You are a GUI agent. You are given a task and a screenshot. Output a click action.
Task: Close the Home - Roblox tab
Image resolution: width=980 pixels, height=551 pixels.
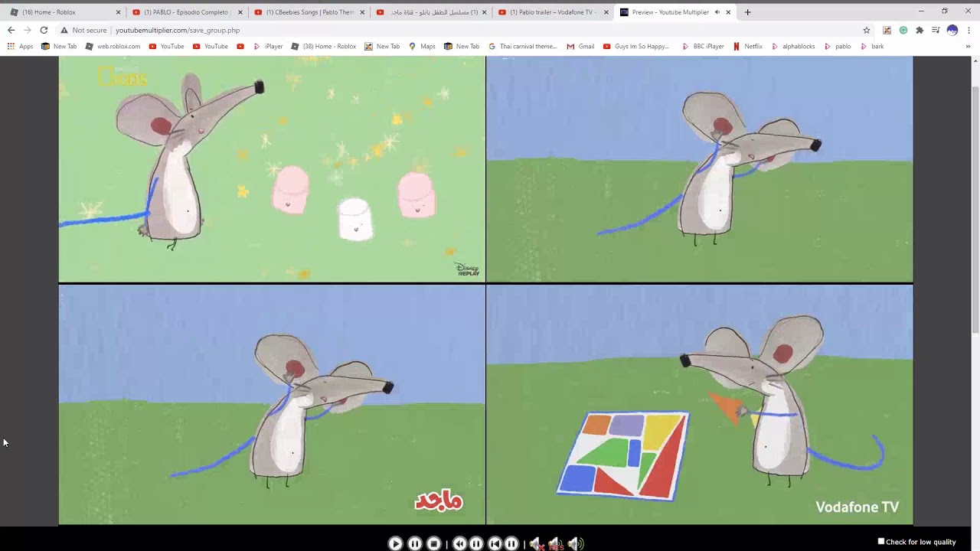click(x=118, y=12)
